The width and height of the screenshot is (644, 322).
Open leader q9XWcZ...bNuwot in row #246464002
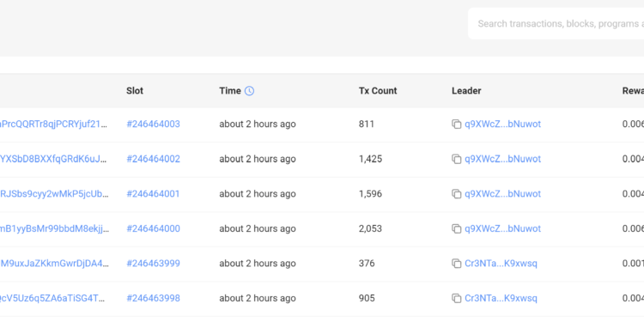[x=502, y=159]
